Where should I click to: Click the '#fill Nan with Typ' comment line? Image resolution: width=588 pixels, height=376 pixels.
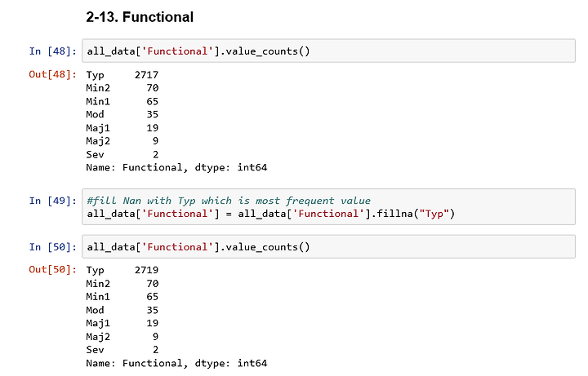tap(229, 201)
